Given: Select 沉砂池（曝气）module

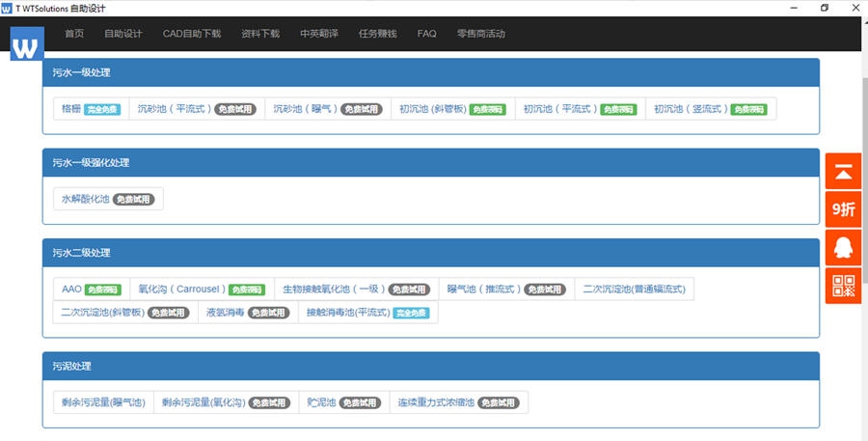Looking at the screenshot, I should point(328,109).
